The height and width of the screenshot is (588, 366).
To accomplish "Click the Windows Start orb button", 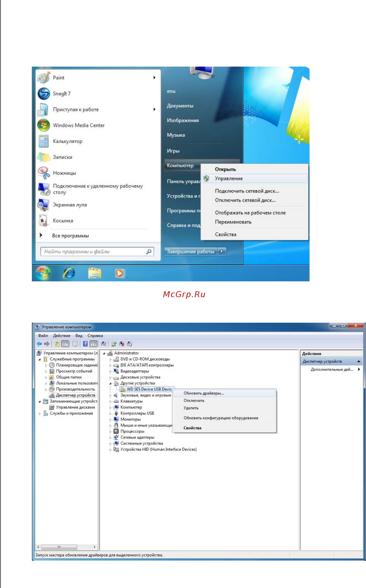I will click(43, 273).
